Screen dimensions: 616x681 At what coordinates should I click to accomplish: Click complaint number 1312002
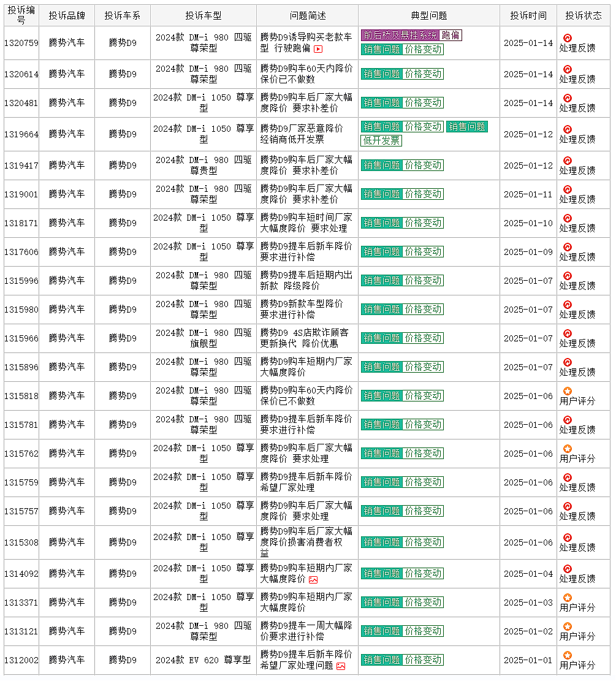[21, 660]
